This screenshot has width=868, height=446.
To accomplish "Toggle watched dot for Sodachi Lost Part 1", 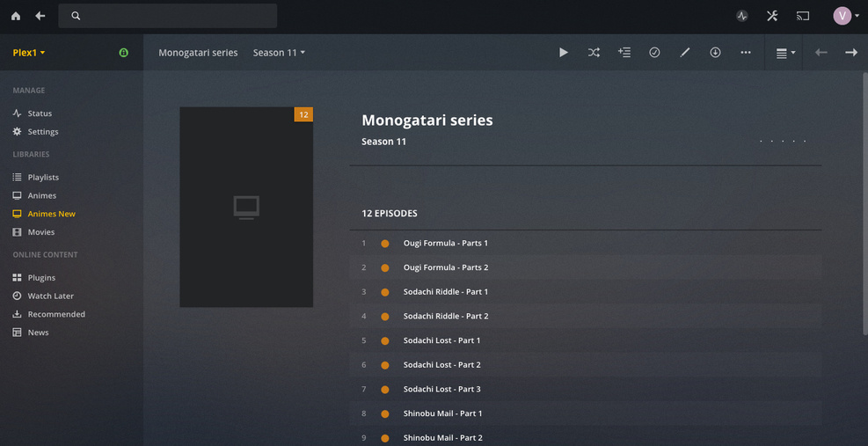I will pos(384,340).
